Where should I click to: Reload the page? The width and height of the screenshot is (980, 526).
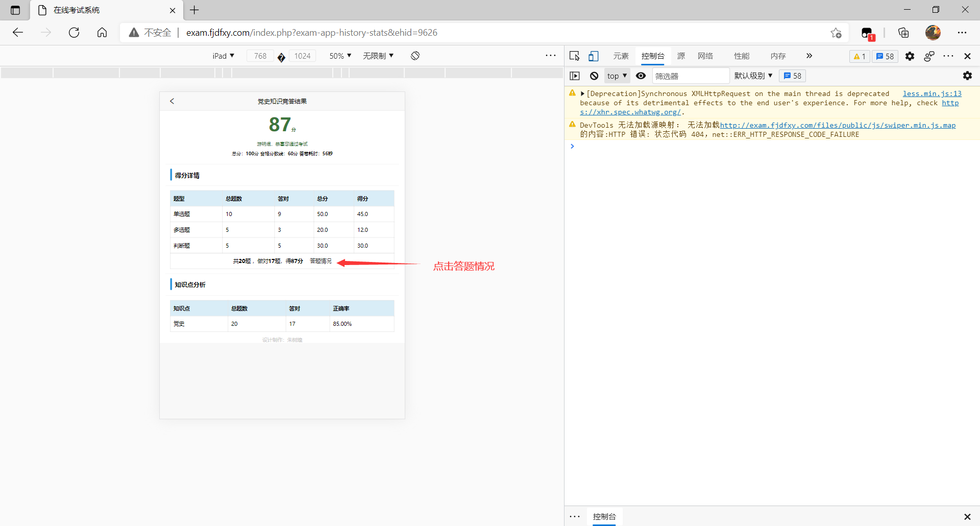coord(74,33)
